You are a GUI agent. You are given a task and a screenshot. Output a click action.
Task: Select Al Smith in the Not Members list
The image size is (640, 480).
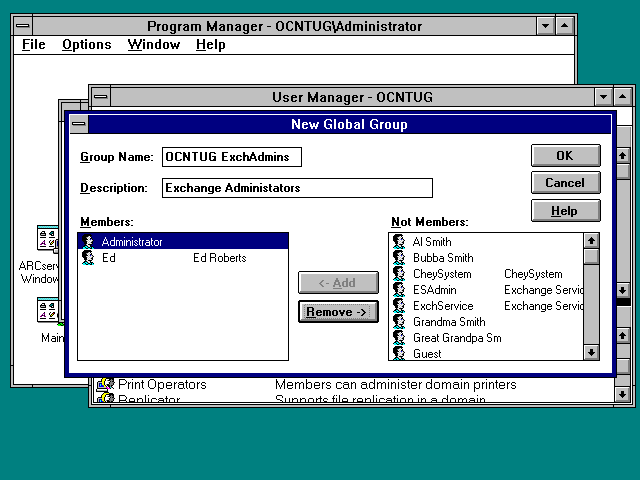click(432, 242)
